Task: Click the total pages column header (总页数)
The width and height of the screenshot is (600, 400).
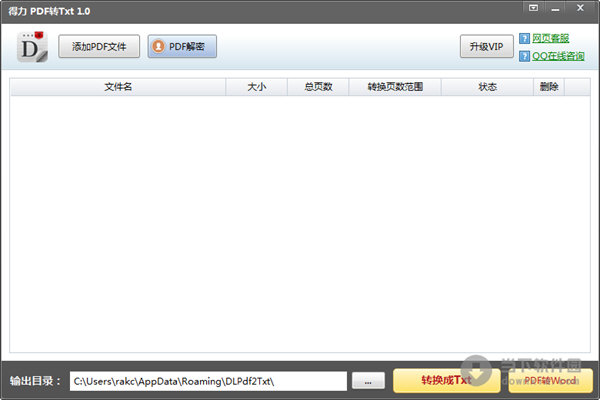Action: [x=318, y=87]
